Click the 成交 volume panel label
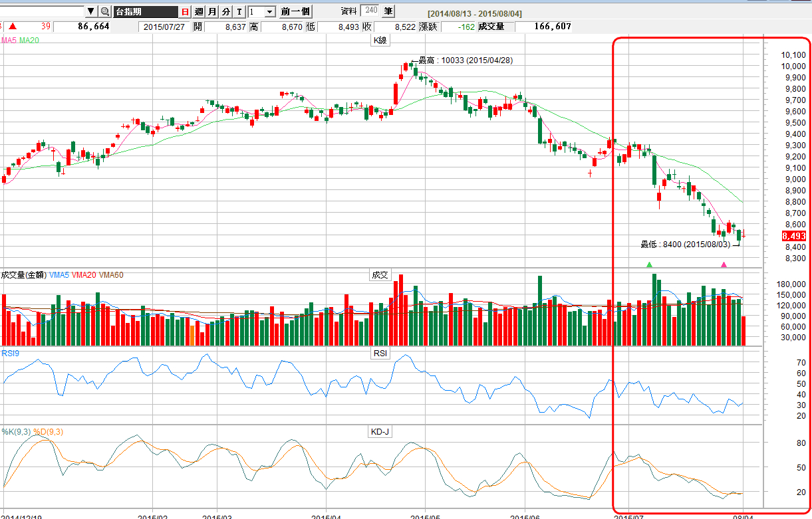Viewport: 812px width, 519px height. [380, 275]
